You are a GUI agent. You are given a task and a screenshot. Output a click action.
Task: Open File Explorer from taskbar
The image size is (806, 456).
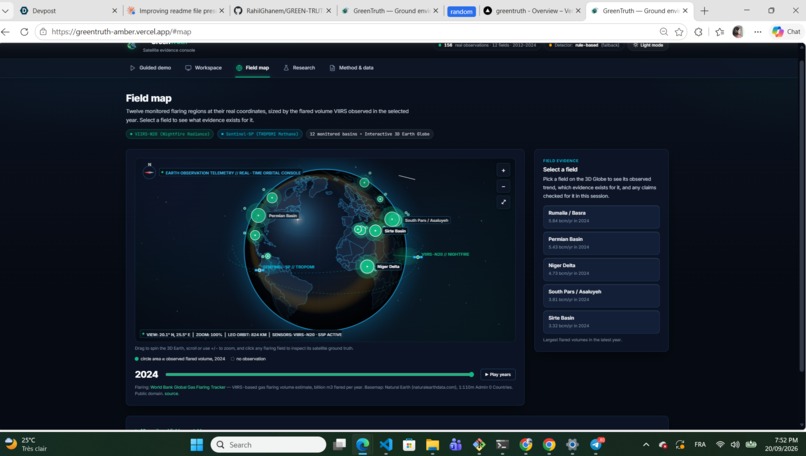point(432,445)
